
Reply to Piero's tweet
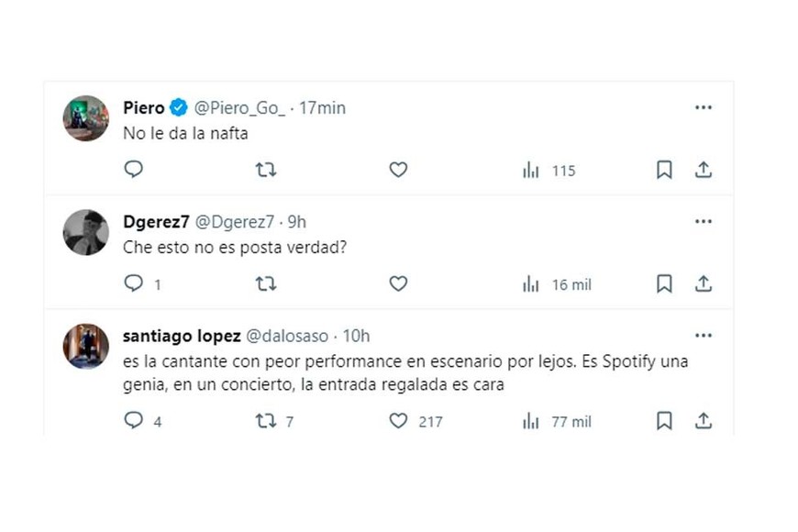pyautogui.click(x=134, y=170)
